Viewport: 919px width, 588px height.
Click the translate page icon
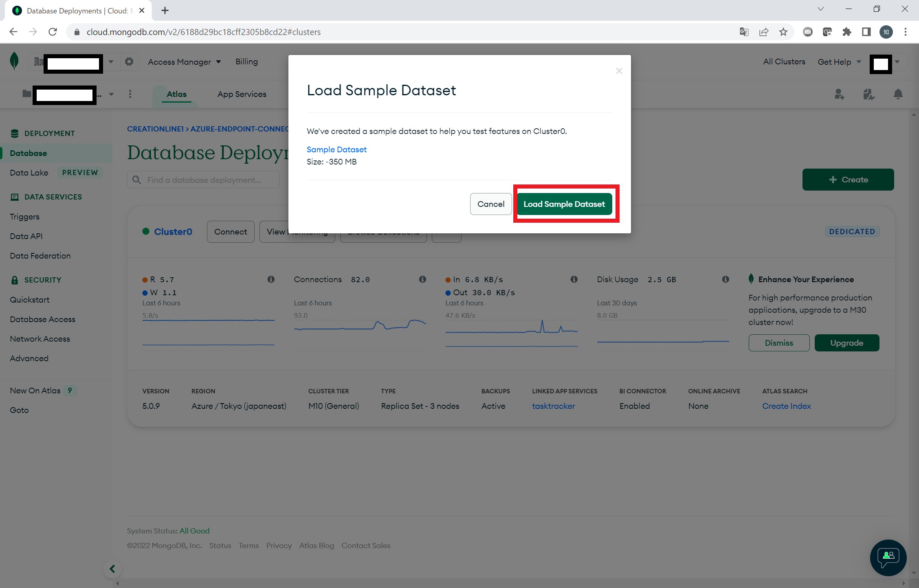pos(744,32)
